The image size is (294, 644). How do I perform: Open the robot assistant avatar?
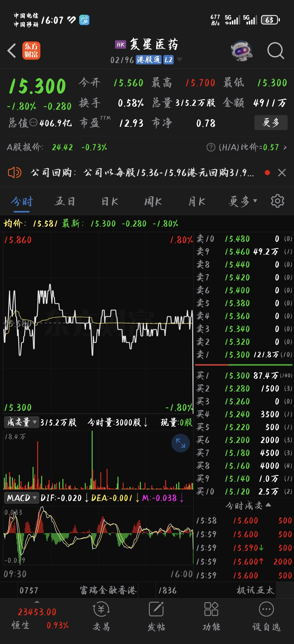241,51
